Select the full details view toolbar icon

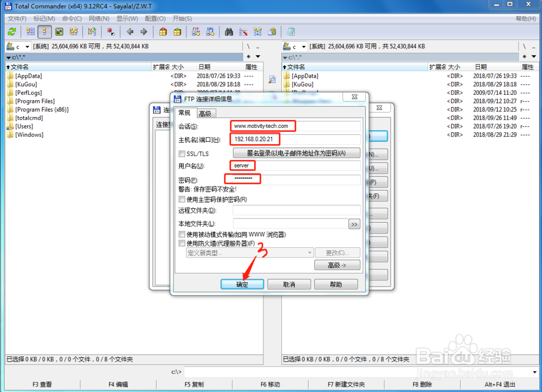tap(44, 32)
